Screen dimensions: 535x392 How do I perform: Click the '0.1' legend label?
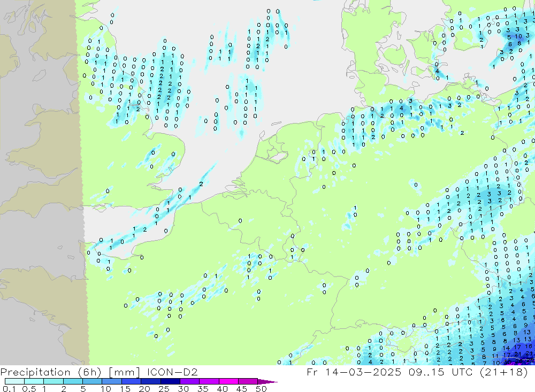click(9, 389)
